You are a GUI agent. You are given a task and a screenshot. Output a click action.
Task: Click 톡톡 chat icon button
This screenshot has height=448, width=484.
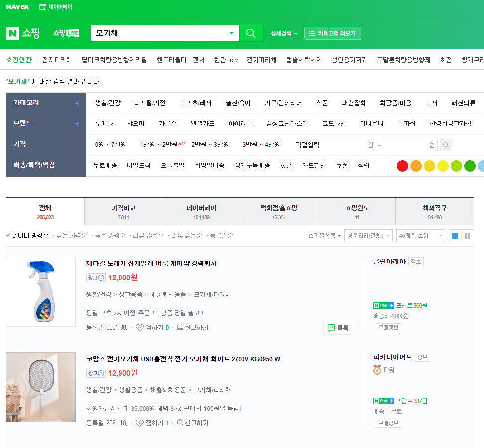tap(338, 328)
